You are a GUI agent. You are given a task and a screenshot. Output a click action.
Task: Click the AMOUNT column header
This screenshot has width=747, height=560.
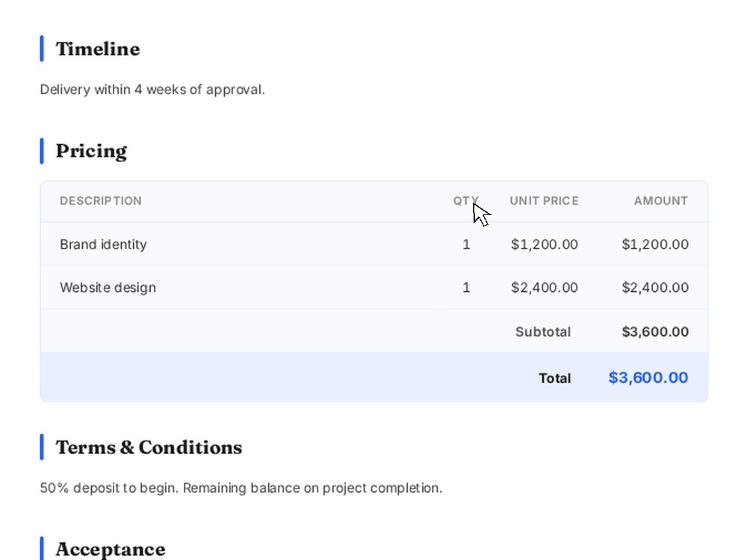[x=661, y=201]
